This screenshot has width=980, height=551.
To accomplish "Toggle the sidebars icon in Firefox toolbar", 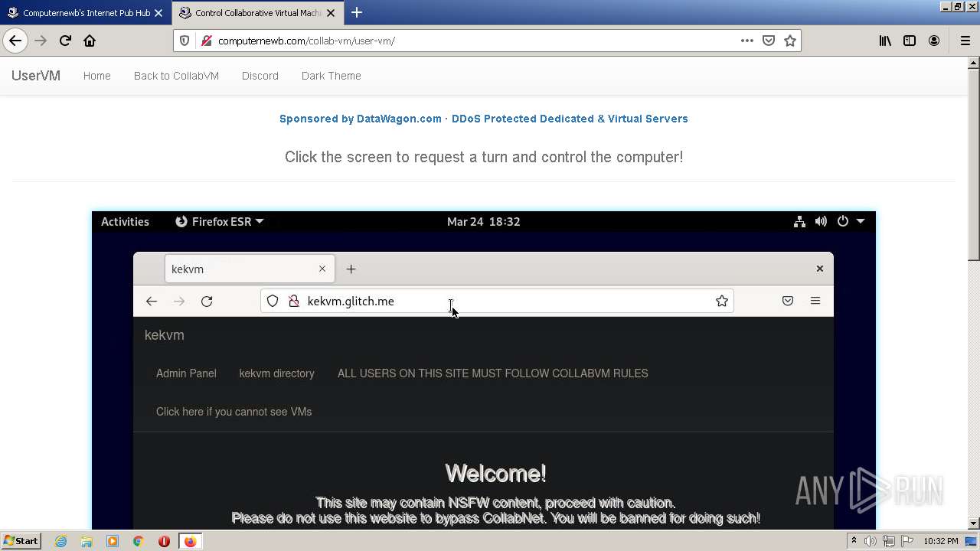I will pos(910,41).
